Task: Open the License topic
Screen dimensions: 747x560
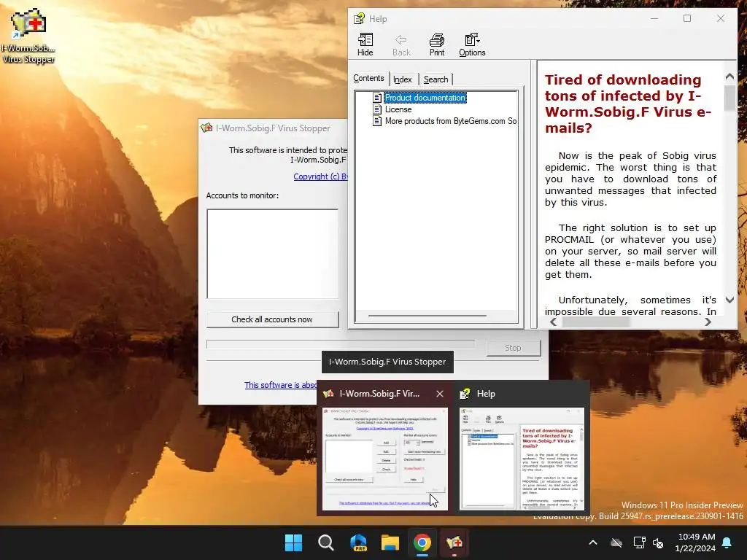Action: coord(398,109)
